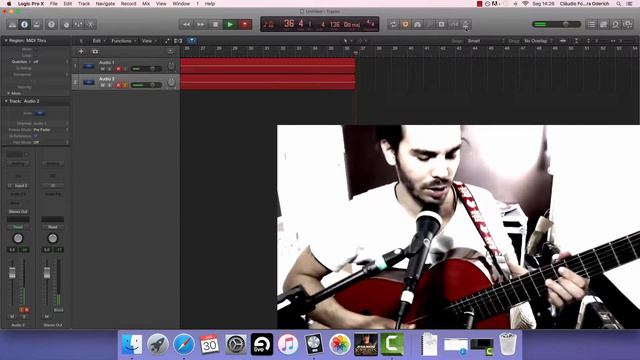640x360 pixels.
Task: Open Mixer button in control bar
Action: [78, 24]
